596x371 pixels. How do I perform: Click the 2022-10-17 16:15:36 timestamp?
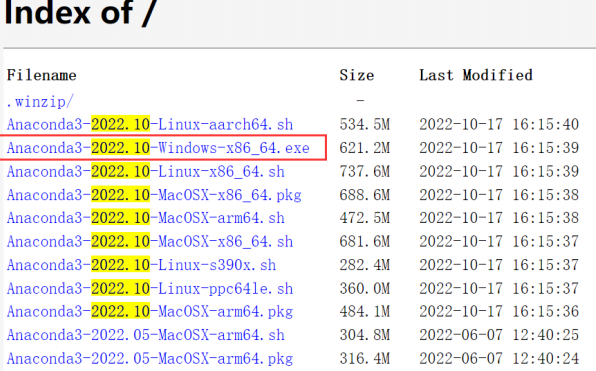(499, 312)
